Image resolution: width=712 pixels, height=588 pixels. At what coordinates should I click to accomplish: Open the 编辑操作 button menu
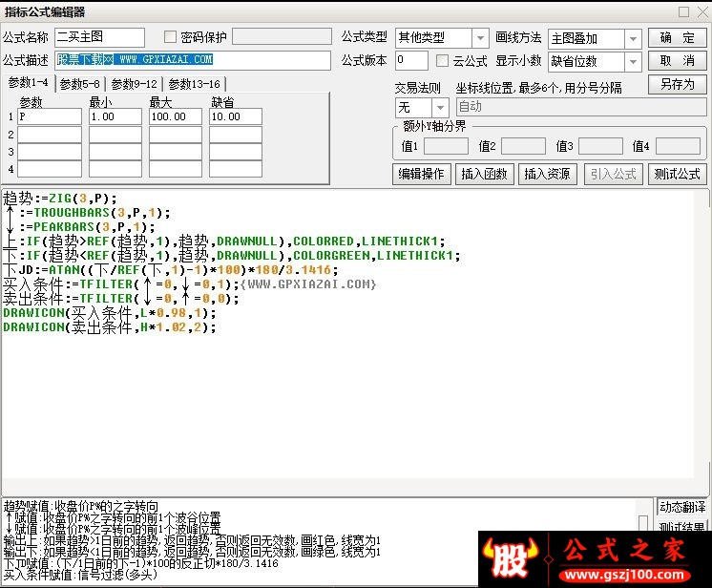click(421, 174)
